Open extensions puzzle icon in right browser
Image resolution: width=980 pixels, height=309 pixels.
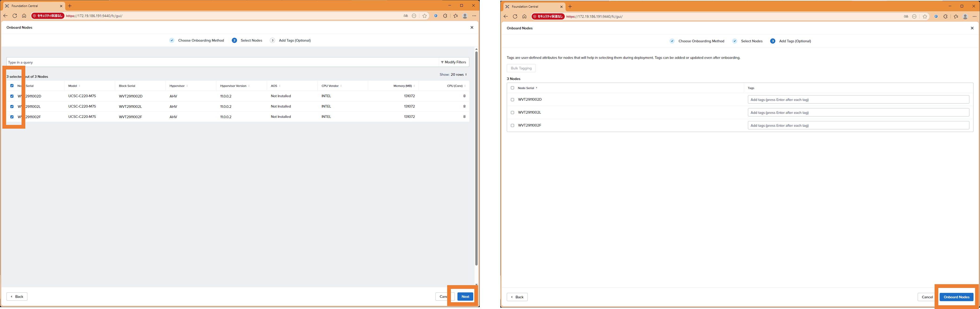click(x=945, y=17)
